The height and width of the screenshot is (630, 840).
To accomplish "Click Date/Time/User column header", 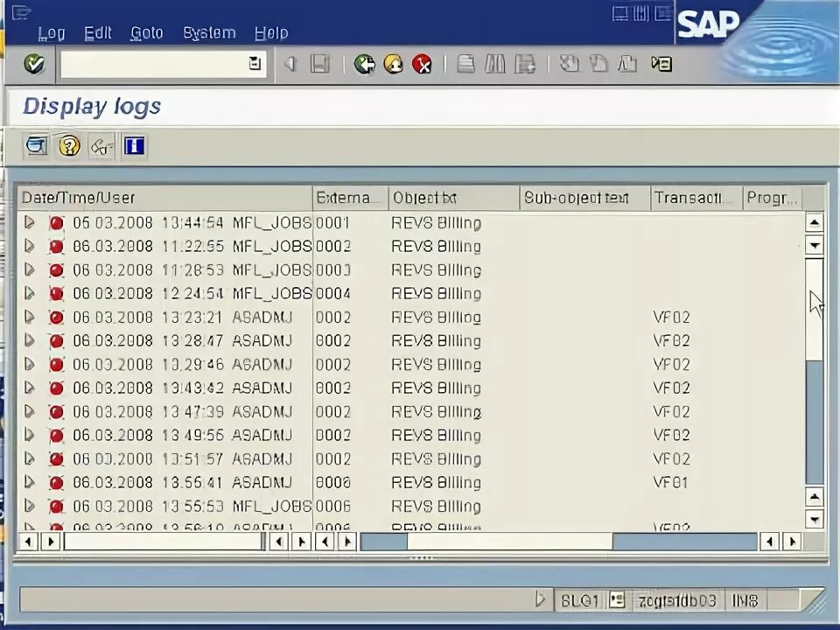I will [x=165, y=199].
